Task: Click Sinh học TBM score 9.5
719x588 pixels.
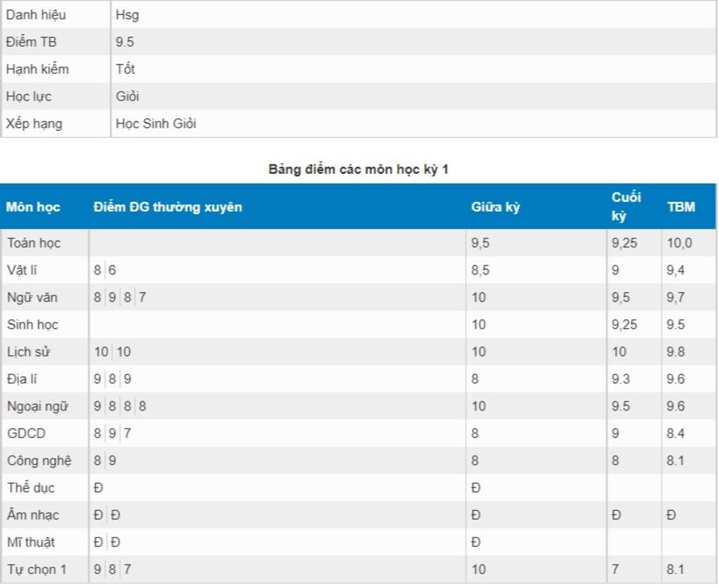Action: [675, 324]
